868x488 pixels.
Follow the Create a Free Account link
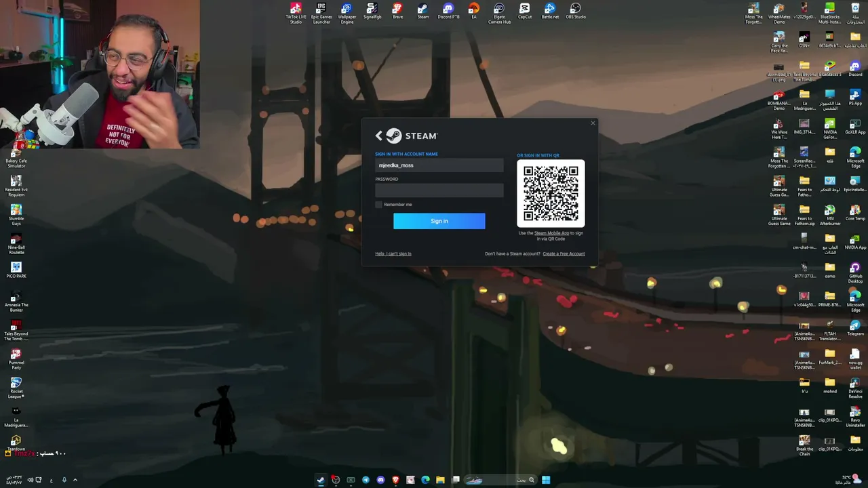coord(564,253)
